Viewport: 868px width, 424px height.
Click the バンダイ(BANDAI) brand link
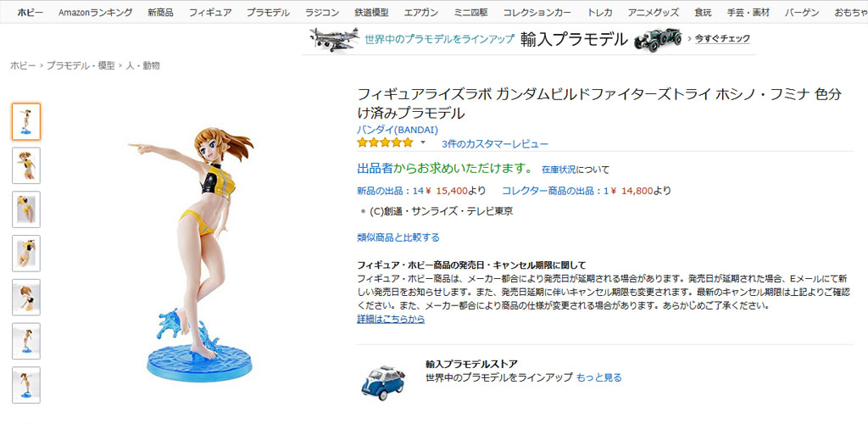pos(398,130)
